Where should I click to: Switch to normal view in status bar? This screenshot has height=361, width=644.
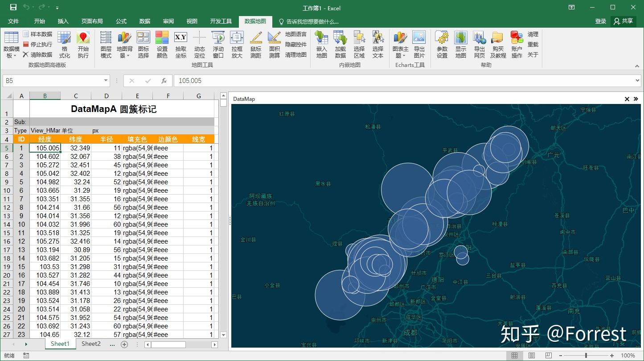[x=515, y=356]
